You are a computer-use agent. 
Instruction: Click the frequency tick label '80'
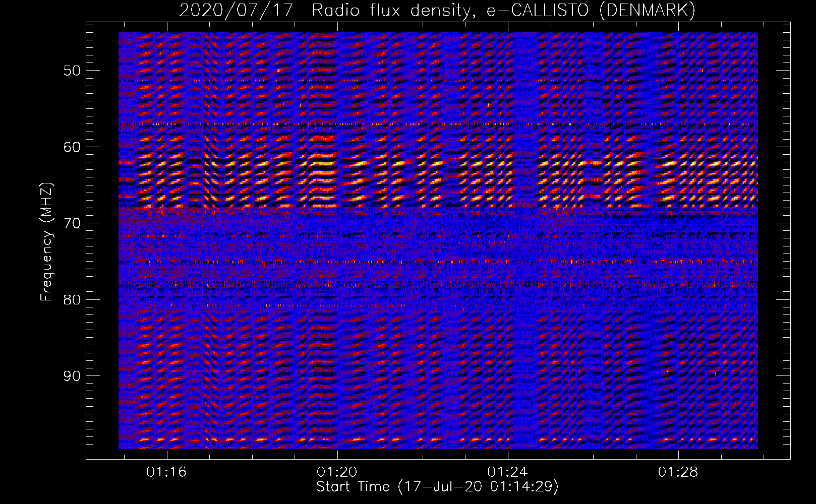click(72, 300)
